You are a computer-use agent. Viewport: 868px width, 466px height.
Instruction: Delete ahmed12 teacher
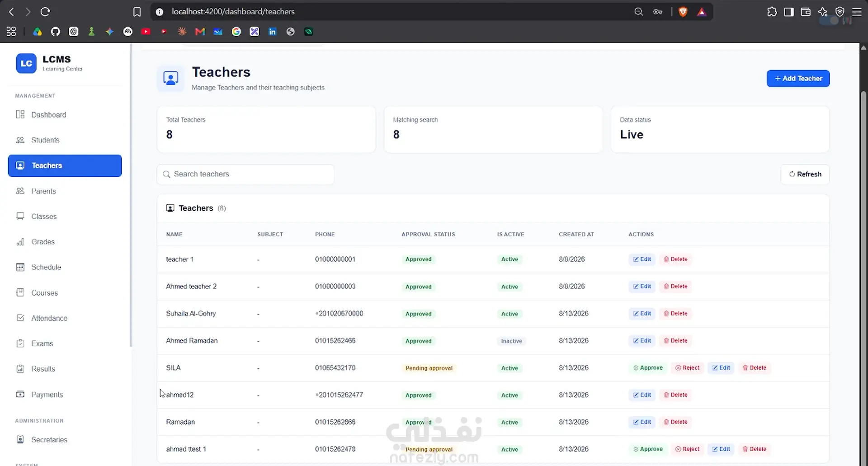click(x=675, y=395)
